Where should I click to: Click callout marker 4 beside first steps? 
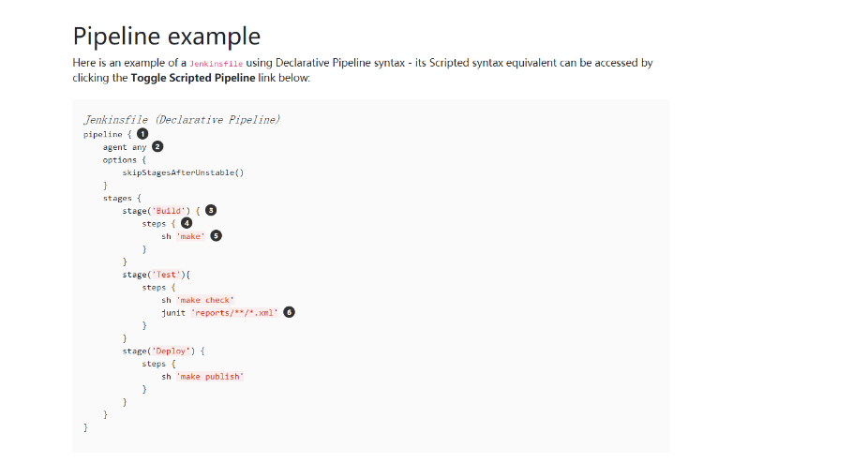[187, 223]
